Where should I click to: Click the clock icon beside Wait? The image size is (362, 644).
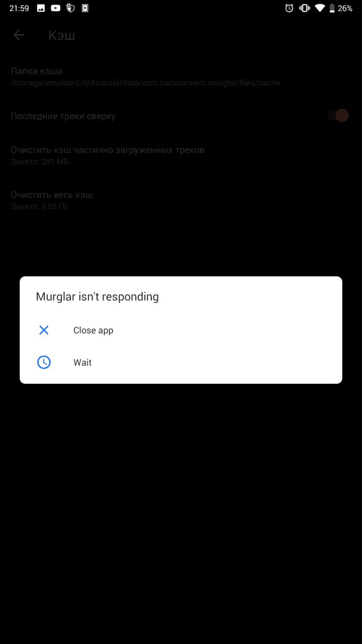pyautogui.click(x=44, y=362)
